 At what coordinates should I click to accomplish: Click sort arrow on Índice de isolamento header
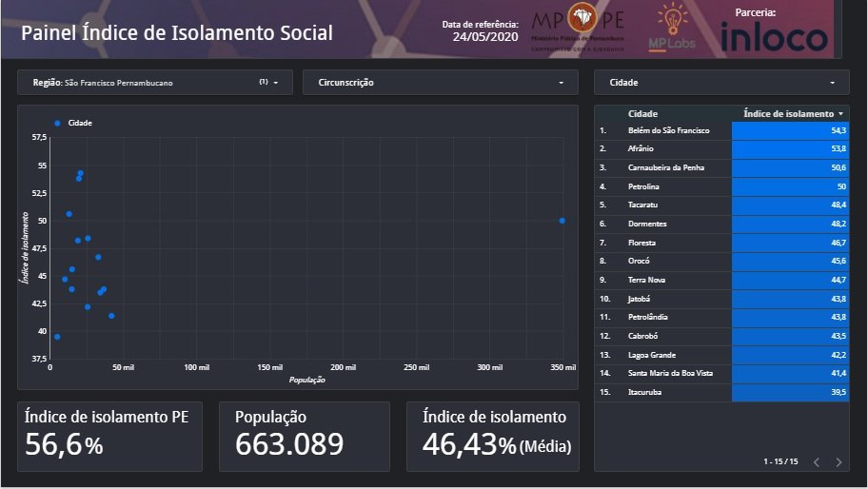pos(840,113)
